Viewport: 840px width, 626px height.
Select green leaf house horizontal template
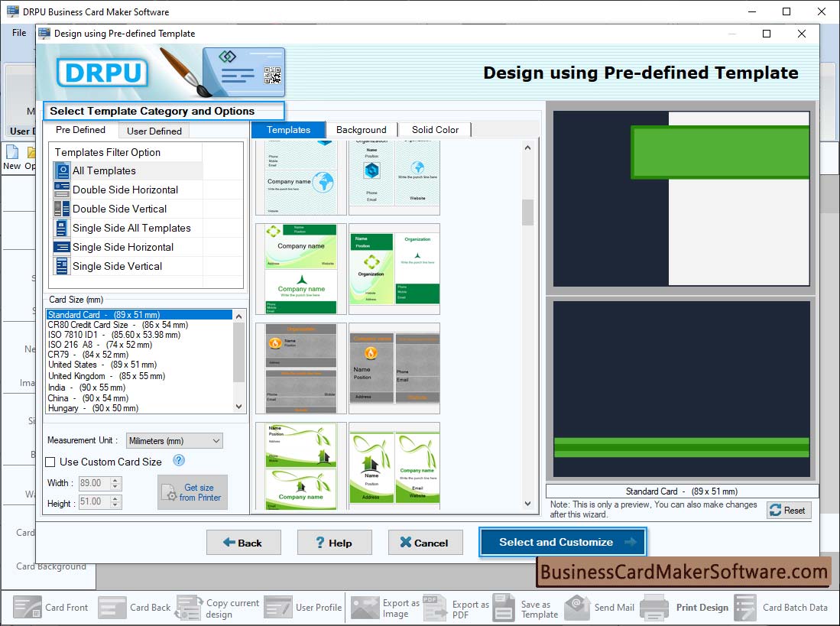click(301, 466)
